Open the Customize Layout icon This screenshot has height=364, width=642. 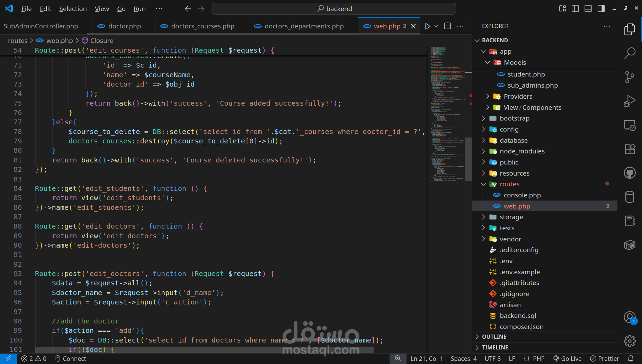[x=562, y=9]
